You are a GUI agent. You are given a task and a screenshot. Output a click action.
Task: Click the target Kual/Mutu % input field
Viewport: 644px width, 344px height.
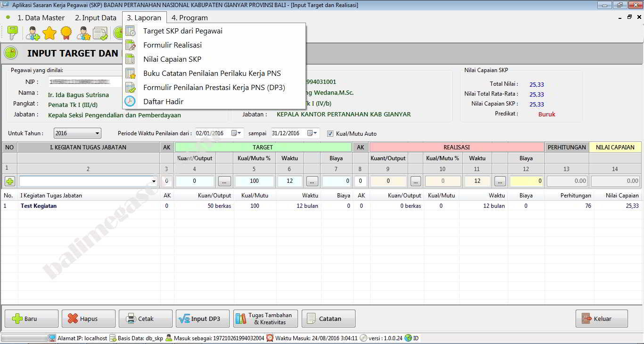click(254, 181)
